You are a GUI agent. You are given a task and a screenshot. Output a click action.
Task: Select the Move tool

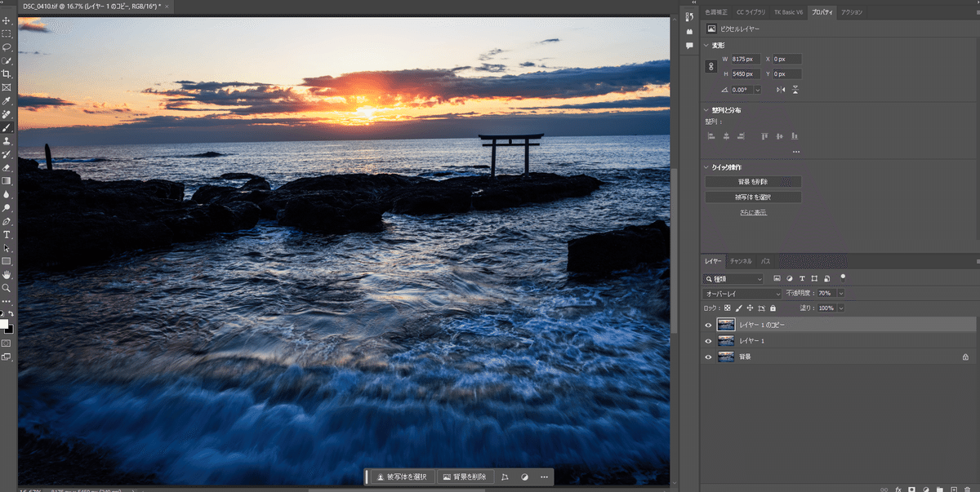point(7,20)
